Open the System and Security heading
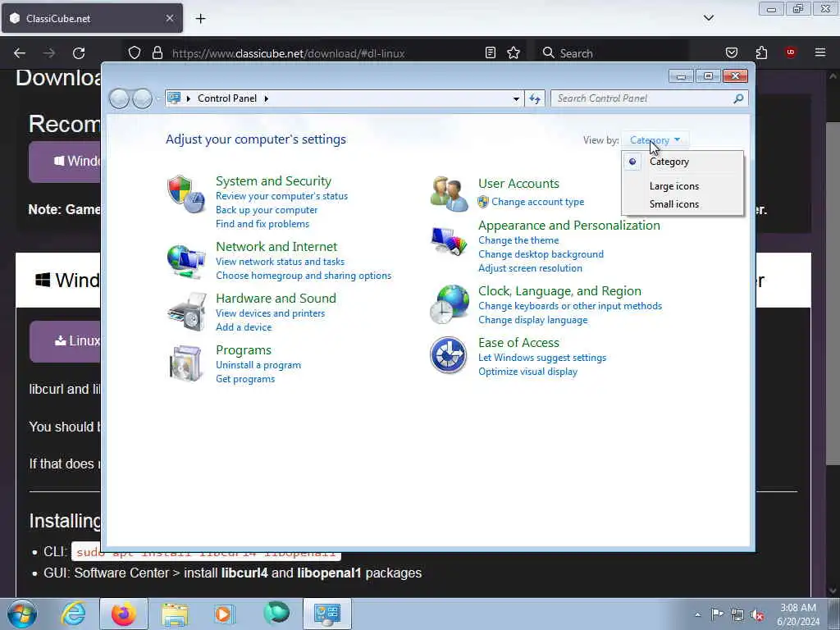840x630 pixels. click(x=273, y=181)
